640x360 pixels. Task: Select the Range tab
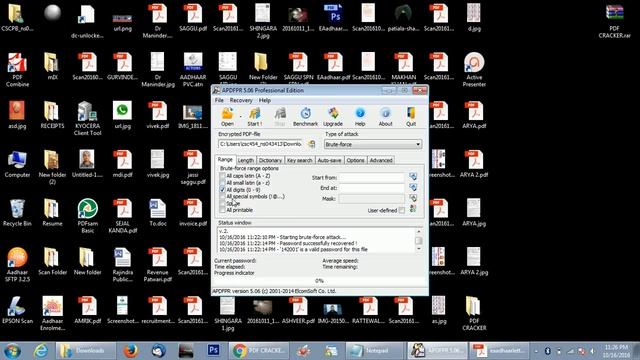225,160
